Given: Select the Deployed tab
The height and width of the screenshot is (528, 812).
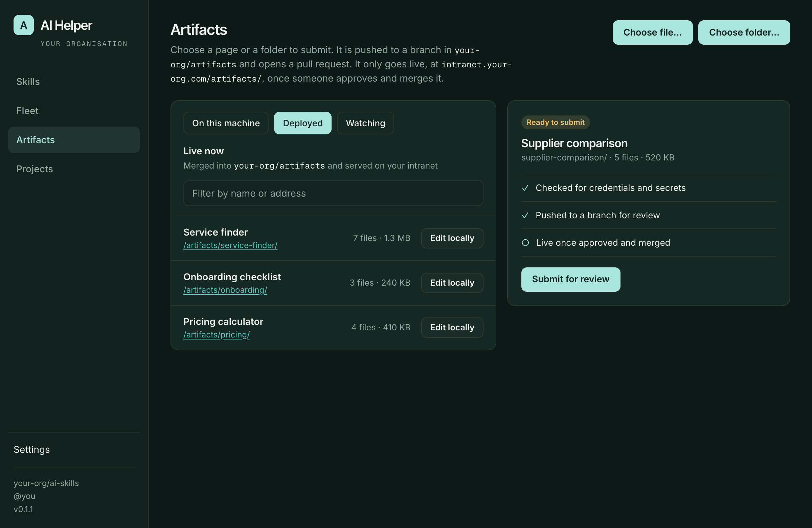Looking at the screenshot, I should point(302,123).
